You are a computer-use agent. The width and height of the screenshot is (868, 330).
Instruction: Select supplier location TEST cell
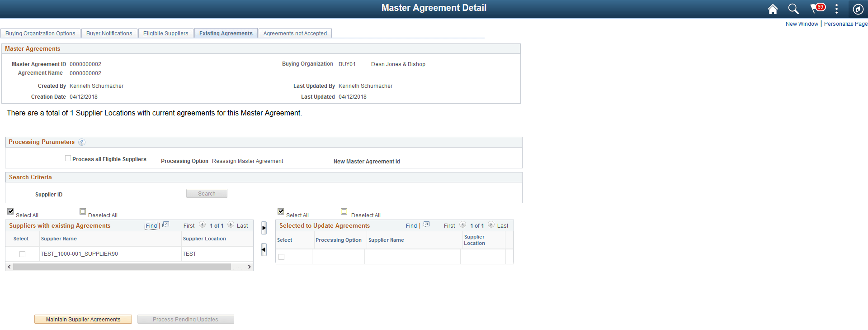click(189, 254)
